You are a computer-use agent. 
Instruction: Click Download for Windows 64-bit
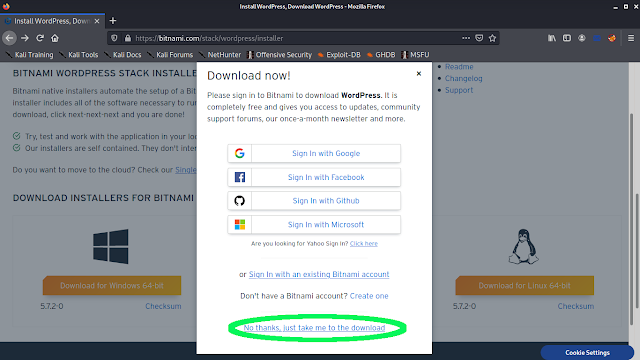point(112,285)
